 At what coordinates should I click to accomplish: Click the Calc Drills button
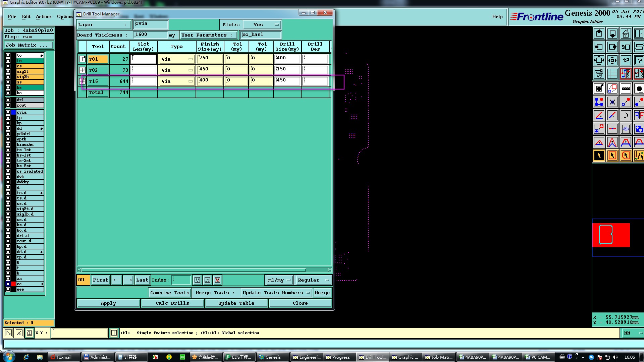tap(172, 303)
